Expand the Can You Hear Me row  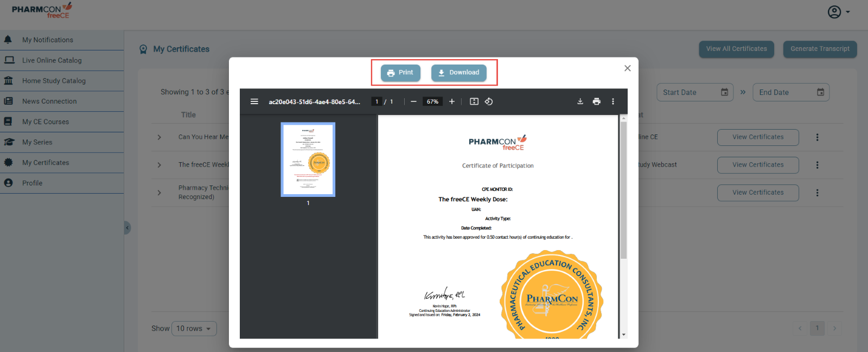(159, 137)
